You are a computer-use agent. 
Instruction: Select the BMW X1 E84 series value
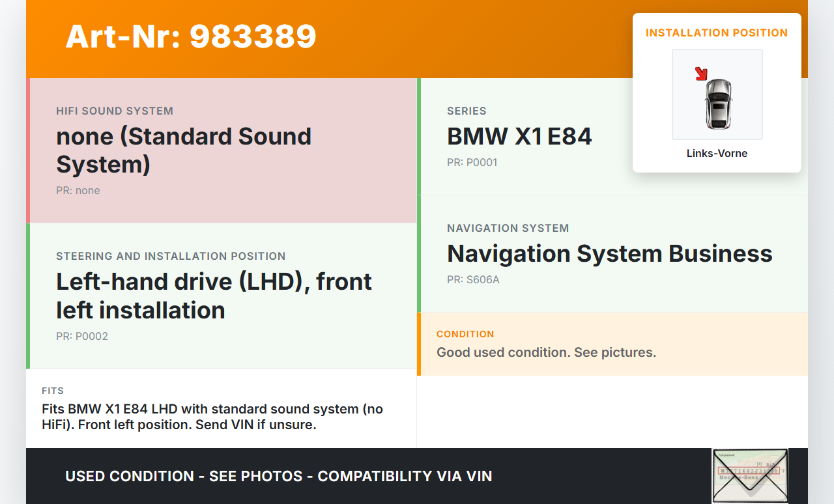coord(519,137)
